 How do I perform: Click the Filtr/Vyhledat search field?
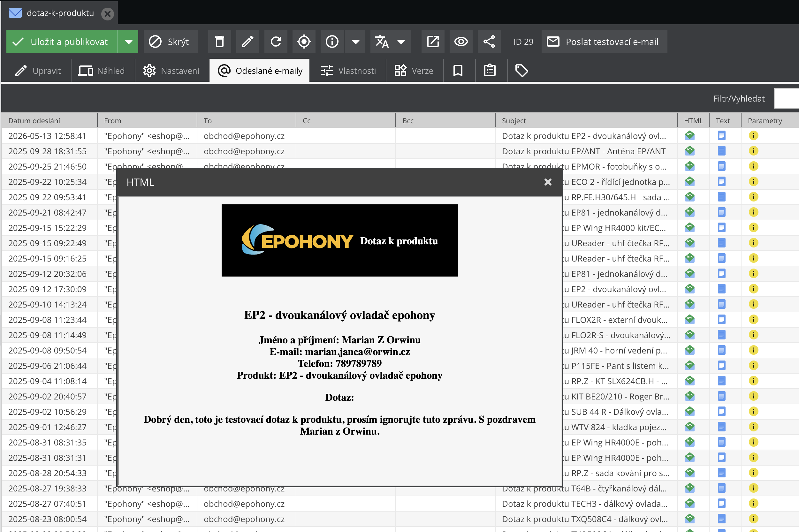pos(787,99)
